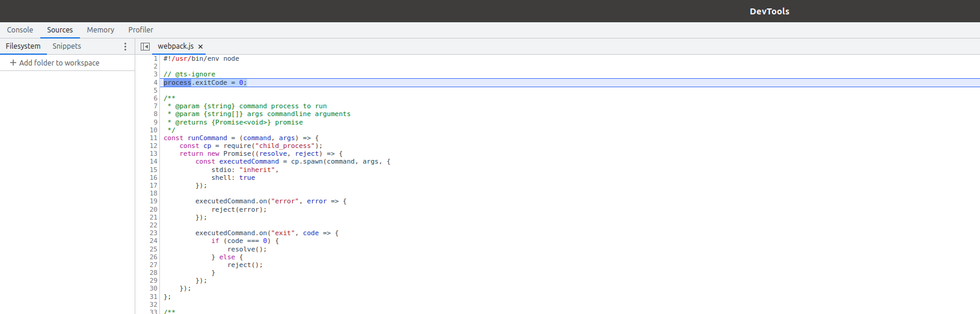The height and width of the screenshot is (314, 980).
Task: Click Add folder to workspace
Action: tap(55, 63)
